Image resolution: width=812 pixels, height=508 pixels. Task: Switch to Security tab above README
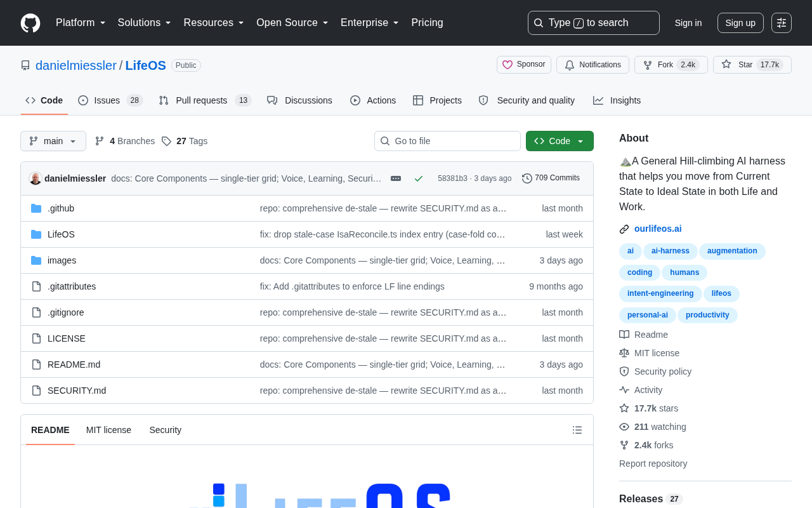tap(166, 430)
